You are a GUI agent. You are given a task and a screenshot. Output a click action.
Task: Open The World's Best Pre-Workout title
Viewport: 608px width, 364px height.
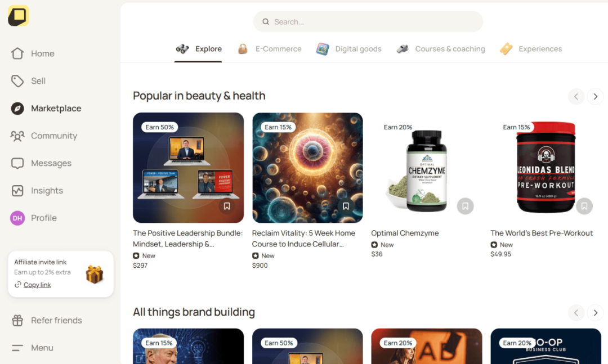click(542, 233)
